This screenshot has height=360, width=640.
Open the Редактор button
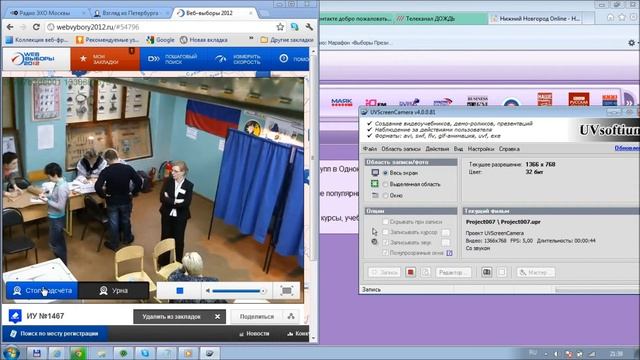coord(453,272)
